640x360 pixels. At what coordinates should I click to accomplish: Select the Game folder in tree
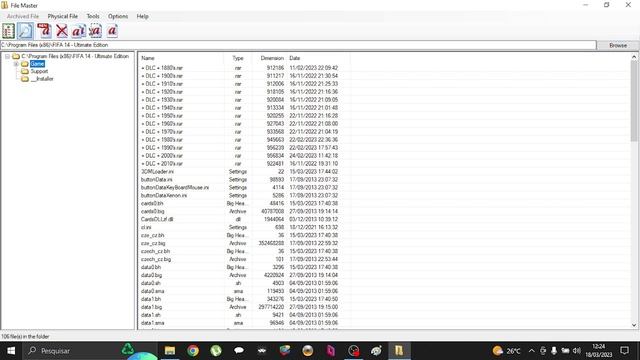[x=37, y=64]
